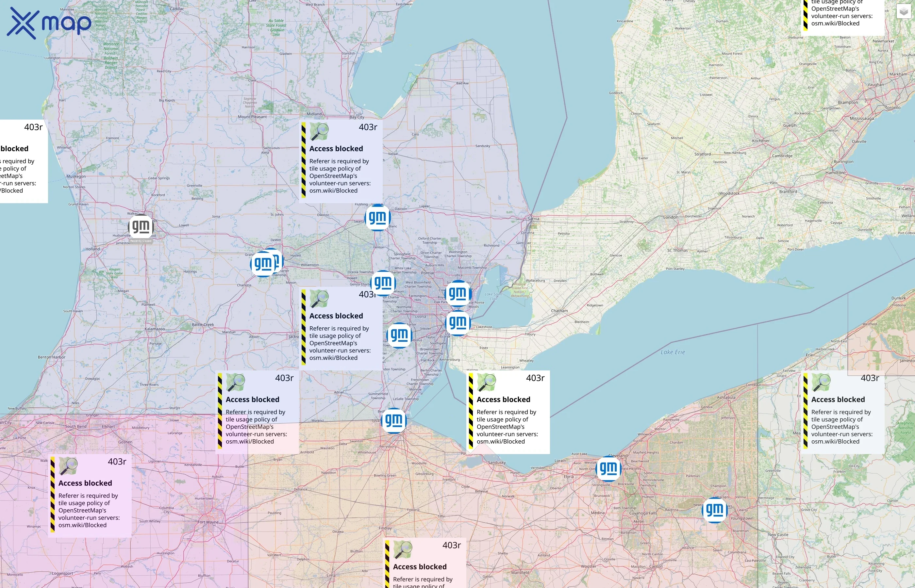
Task: Select the GM marker near Oak Park
Action: [457, 293]
